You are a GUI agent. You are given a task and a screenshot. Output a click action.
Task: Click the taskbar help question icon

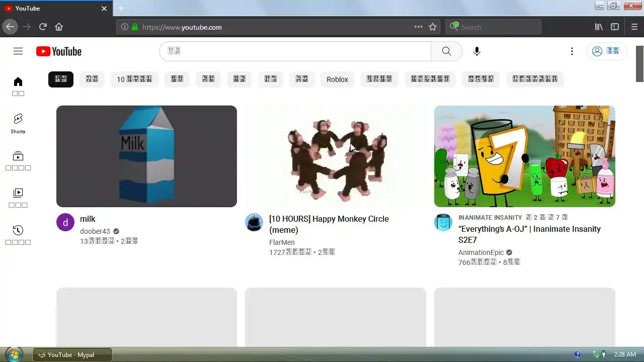click(x=578, y=354)
